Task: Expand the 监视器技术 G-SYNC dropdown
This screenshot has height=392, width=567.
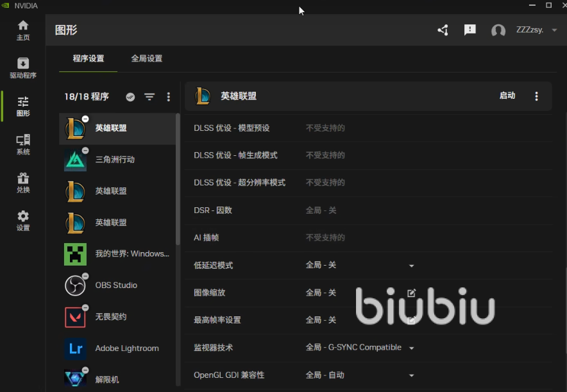Action: click(411, 348)
